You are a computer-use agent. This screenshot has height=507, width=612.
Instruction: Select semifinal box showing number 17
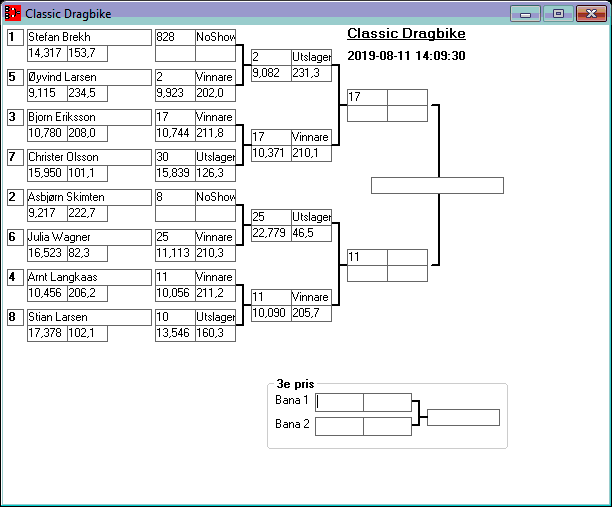coord(366,97)
